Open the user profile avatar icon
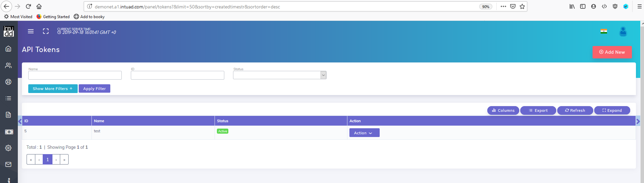The height and width of the screenshot is (183, 644). click(623, 31)
